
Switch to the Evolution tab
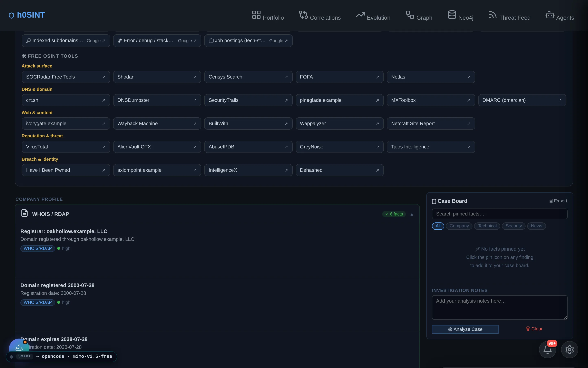pos(373,15)
